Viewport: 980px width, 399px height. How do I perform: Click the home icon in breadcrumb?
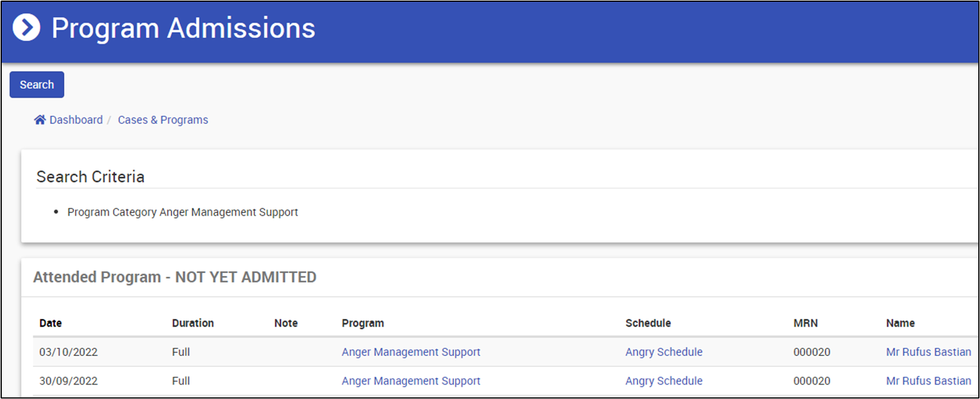[x=40, y=120]
